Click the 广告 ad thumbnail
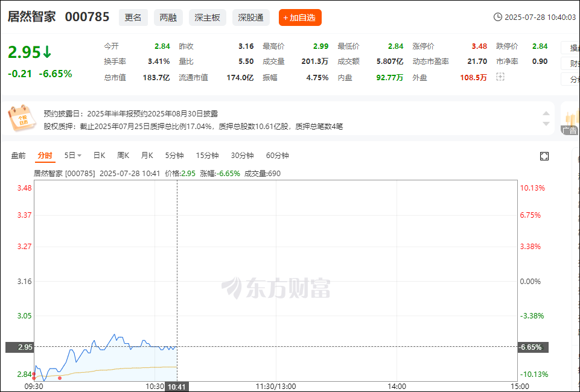 tap(570, 118)
